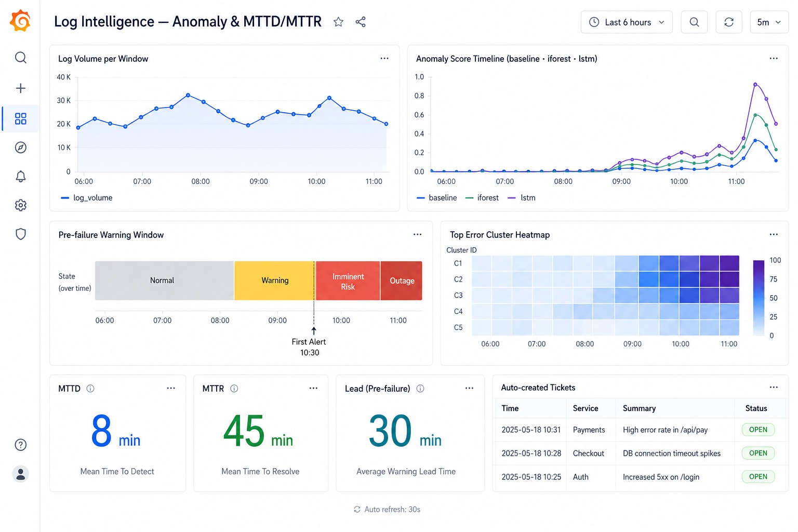Show the Lead (Pre-failure) info icon
798x532 pixels.
tap(420, 389)
